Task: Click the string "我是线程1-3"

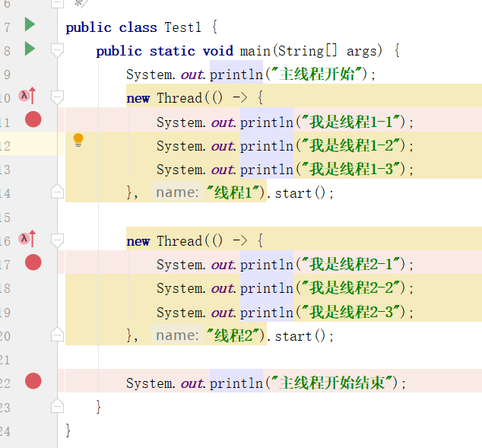Action: [352, 169]
